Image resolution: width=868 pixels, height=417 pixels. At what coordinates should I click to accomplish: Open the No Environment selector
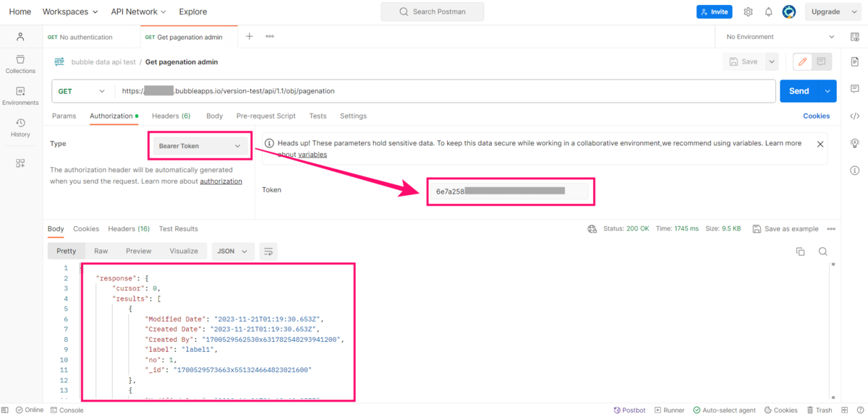click(x=780, y=37)
